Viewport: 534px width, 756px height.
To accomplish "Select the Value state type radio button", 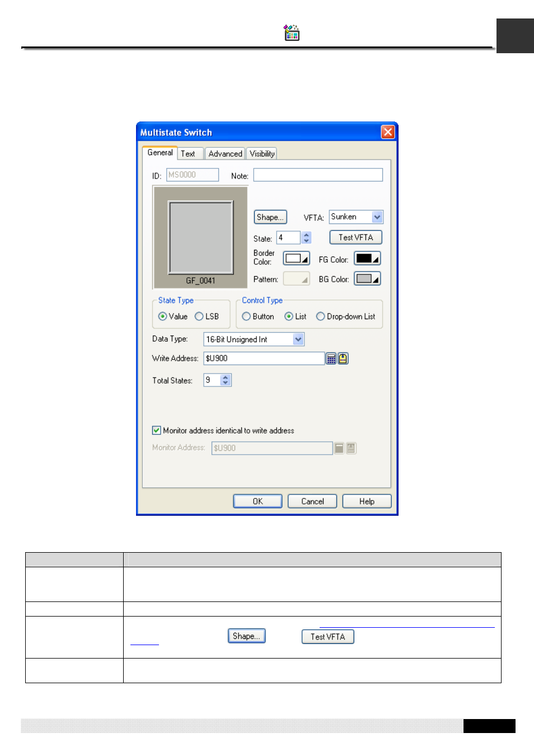I will (162, 316).
